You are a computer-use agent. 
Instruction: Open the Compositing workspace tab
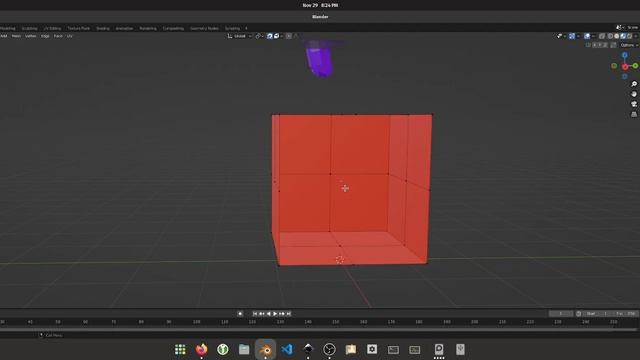tap(173, 28)
